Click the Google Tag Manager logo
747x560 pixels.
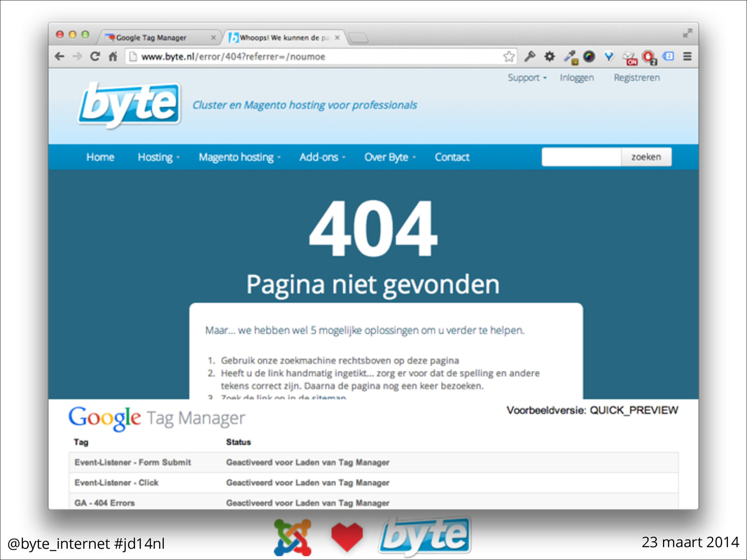coord(156,418)
